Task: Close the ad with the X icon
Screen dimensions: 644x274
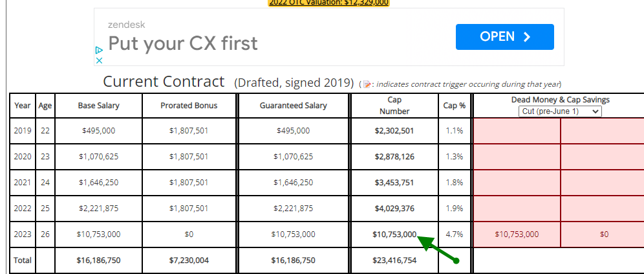Action: [98, 60]
